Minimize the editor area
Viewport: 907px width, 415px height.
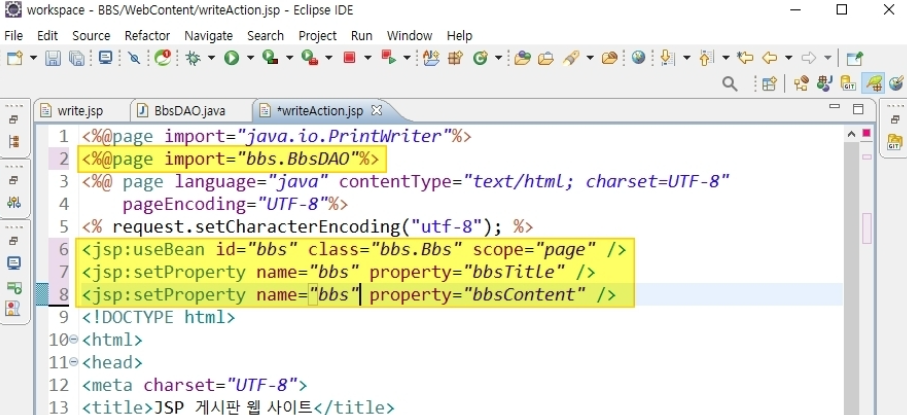click(834, 108)
